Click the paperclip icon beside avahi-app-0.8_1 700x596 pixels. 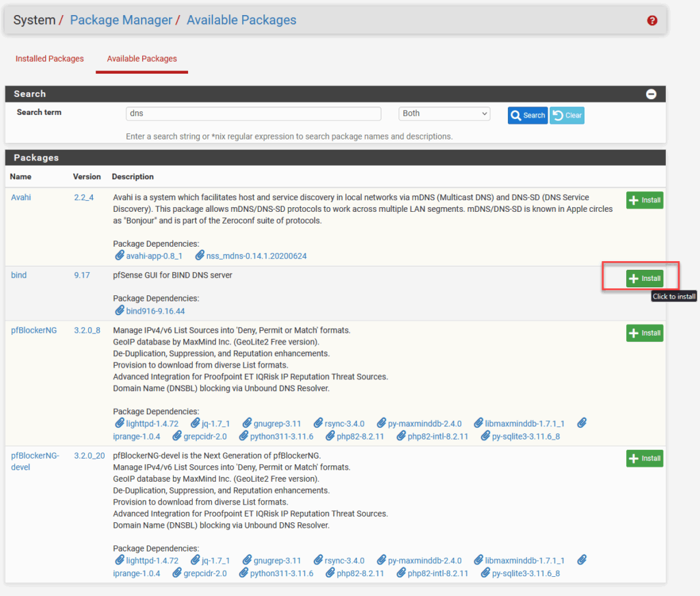120,256
